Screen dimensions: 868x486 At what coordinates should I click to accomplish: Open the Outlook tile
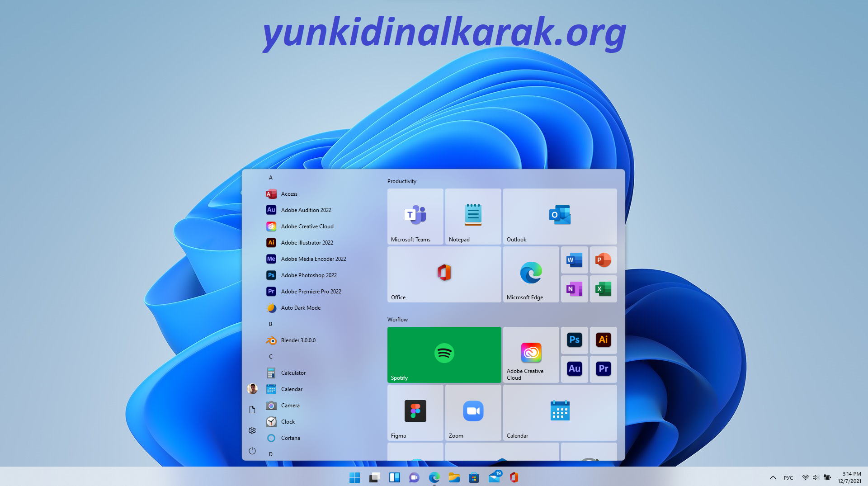[560, 217]
